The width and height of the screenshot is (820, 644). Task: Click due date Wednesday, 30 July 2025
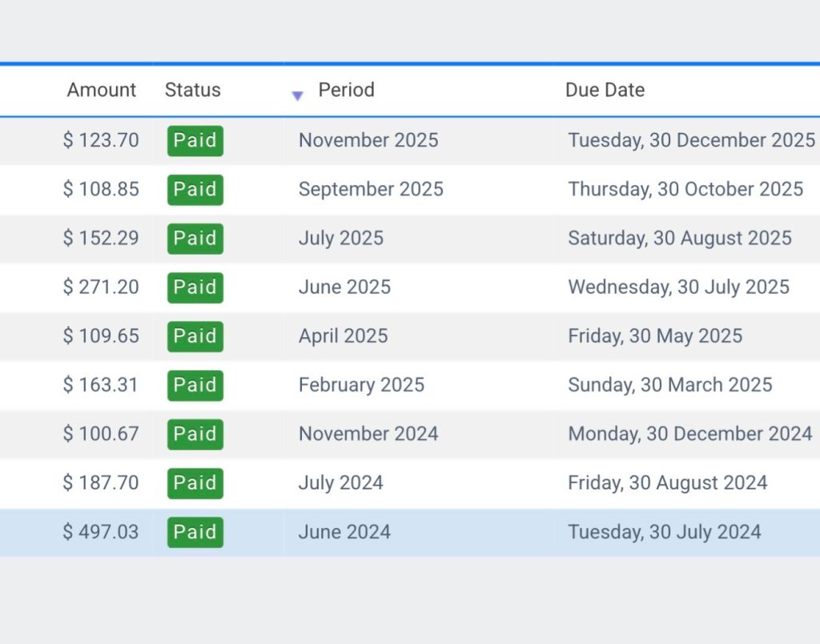pos(679,288)
